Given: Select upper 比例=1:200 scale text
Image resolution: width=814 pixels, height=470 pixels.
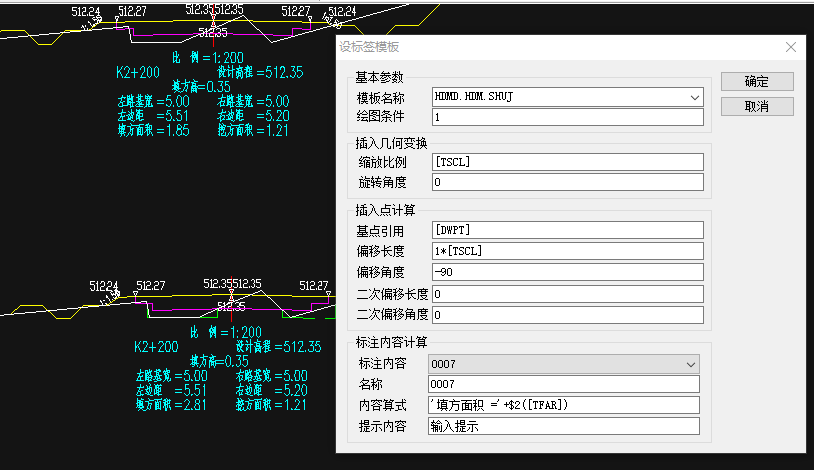Looking at the screenshot, I should [x=208, y=57].
